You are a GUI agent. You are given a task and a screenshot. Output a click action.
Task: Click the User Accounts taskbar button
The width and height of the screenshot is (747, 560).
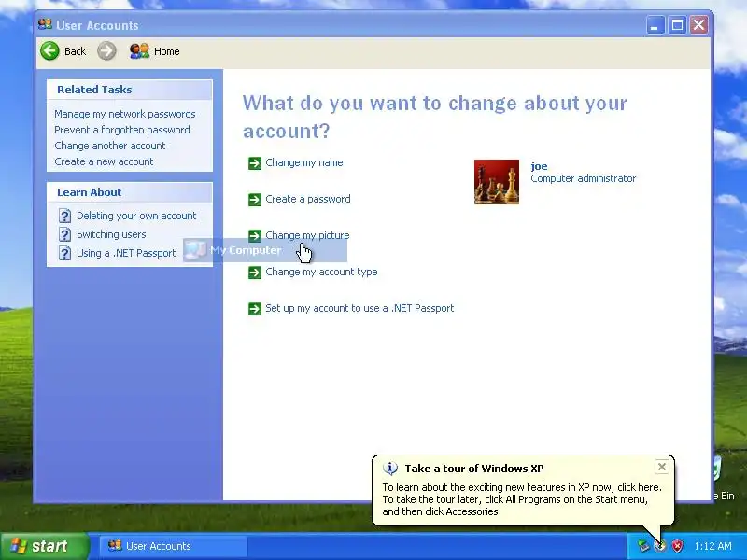click(x=174, y=546)
